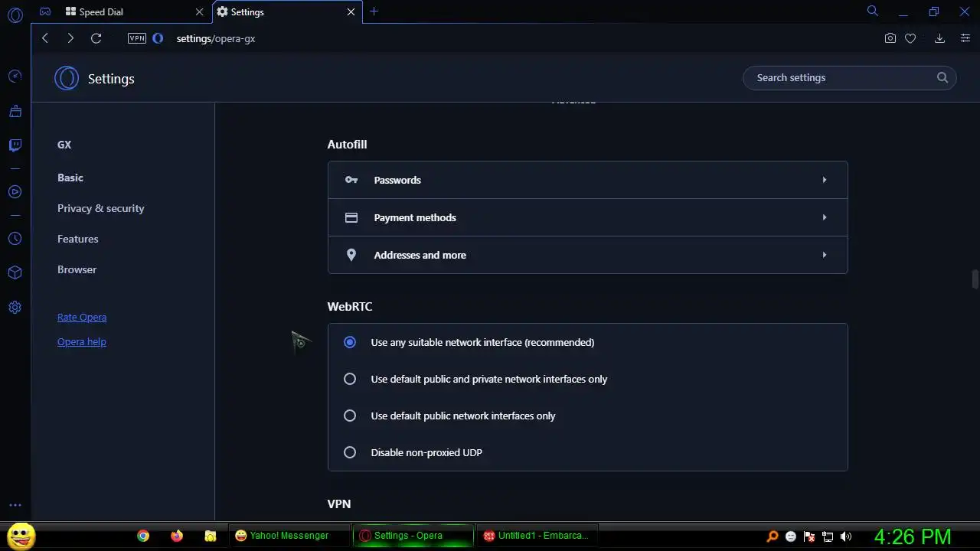Open file explorer folder in taskbar
Screen dimensions: 980x551
[x=211, y=536]
